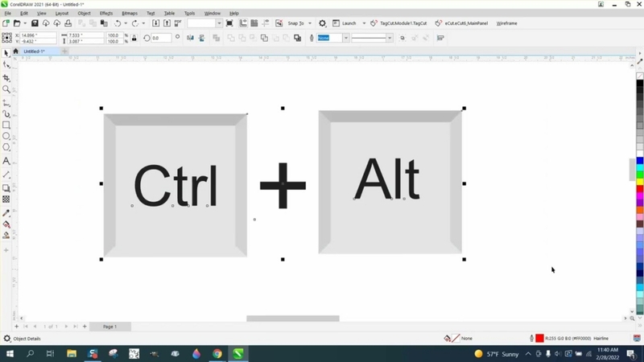Image resolution: width=644 pixels, height=362 pixels.
Task: Toggle the snap off icon
Action: (279, 23)
